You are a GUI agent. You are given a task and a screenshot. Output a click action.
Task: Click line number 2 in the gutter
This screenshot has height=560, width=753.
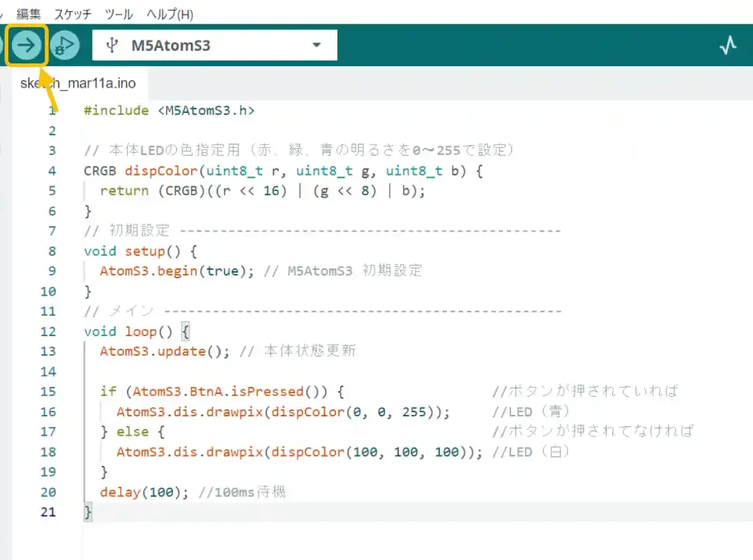pyautogui.click(x=52, y=130)
